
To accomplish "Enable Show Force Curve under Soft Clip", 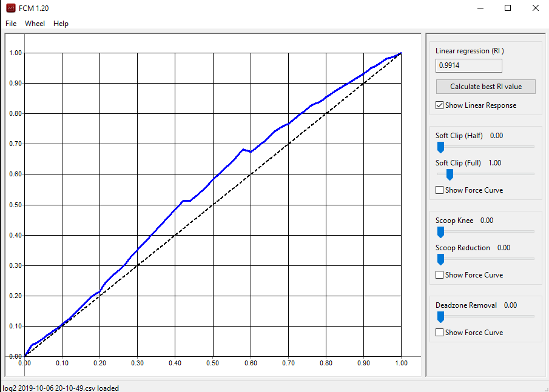I will pos(440,190).
